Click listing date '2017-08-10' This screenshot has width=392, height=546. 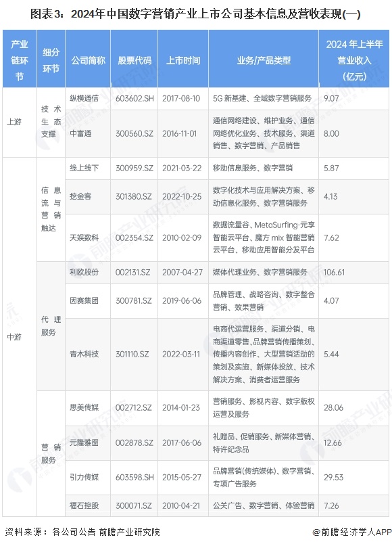pos(181,99)
